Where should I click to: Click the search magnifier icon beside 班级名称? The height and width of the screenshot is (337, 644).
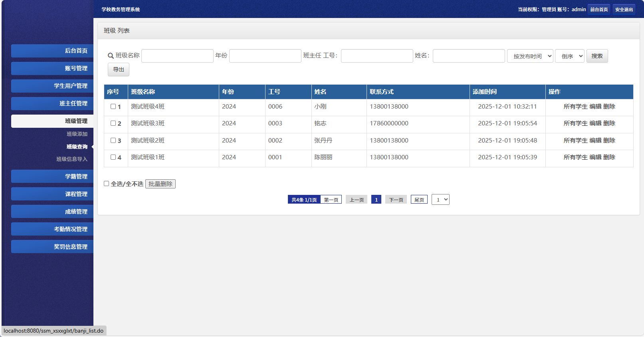pyautogui.click(x=111, y=56)
